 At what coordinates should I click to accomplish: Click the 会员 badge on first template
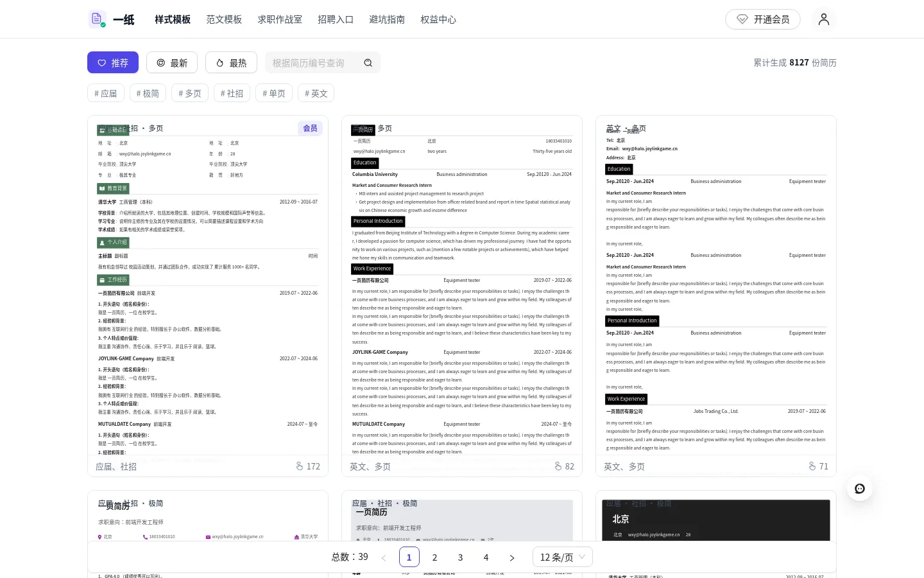(x=311, y=128)
